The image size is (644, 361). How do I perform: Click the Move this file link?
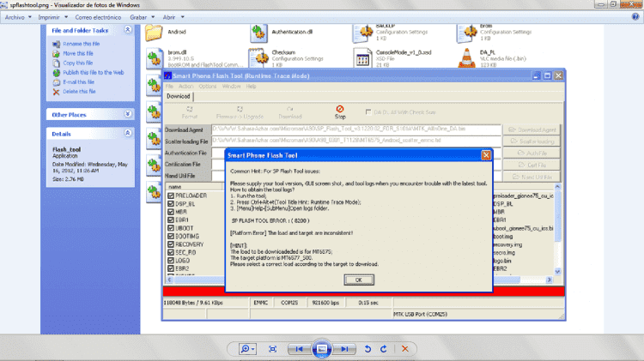(78, 53)
